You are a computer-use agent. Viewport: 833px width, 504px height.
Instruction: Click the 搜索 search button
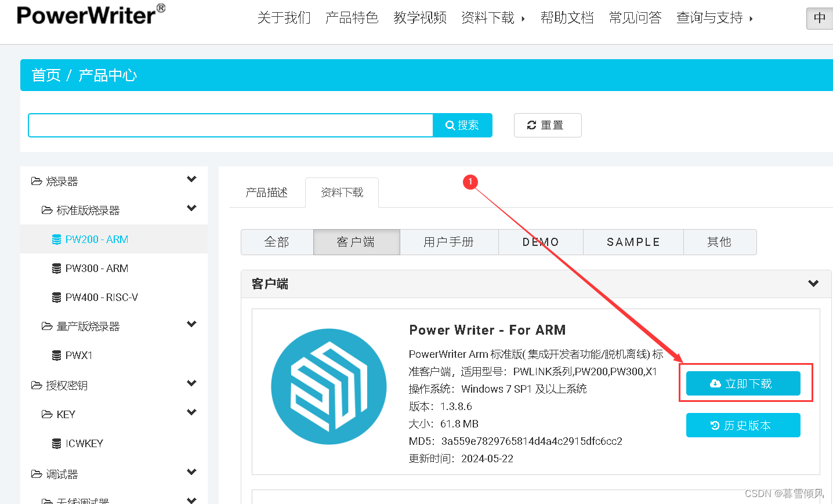pos(462,125)
